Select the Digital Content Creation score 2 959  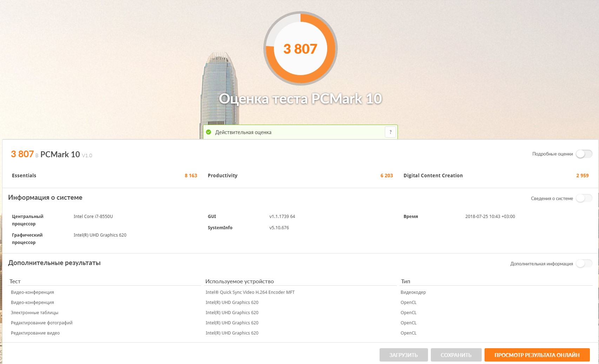coord(582,176)
